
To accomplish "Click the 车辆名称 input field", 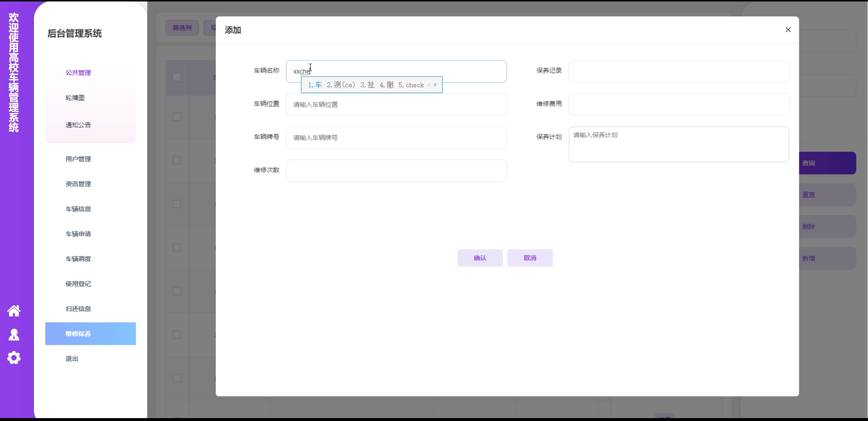I will 396,71.
